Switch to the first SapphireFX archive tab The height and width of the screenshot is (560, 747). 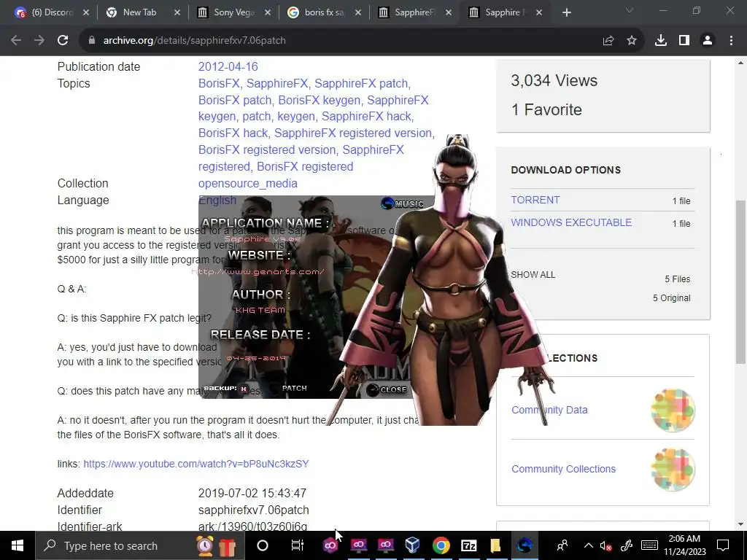tap(414, 12)
